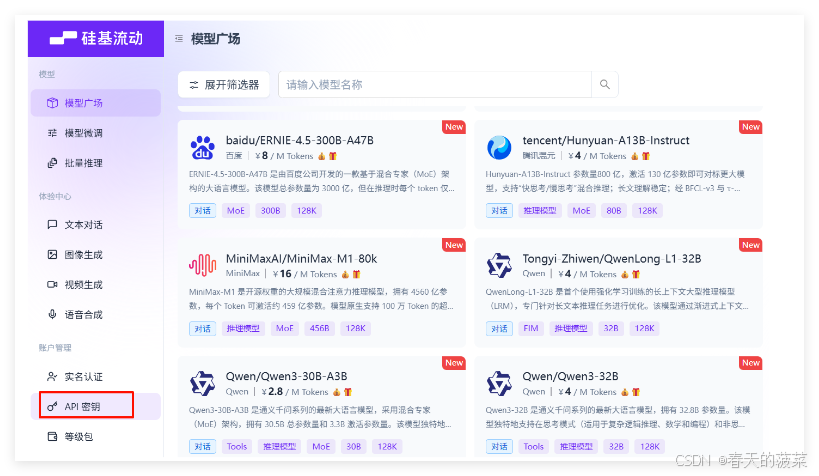Click the 百度 provider label
The height and width of the screenshot is (476, 819).
234,156
